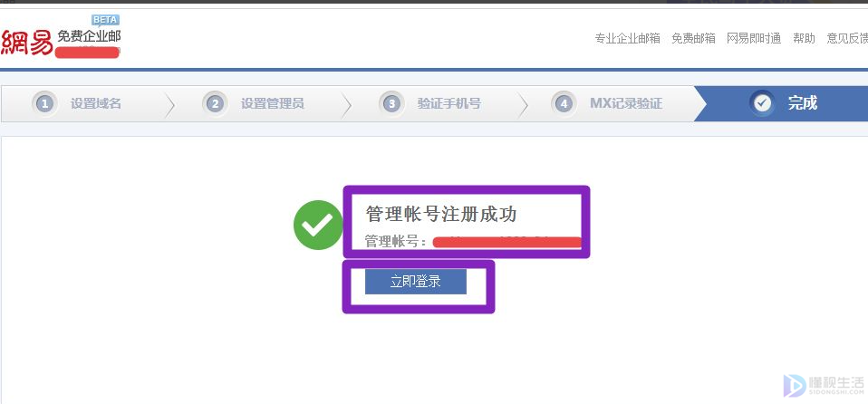This screenshot has height=404, width=868.
Task: Click the BETA badge icon
Action: [x=105, y=21]
